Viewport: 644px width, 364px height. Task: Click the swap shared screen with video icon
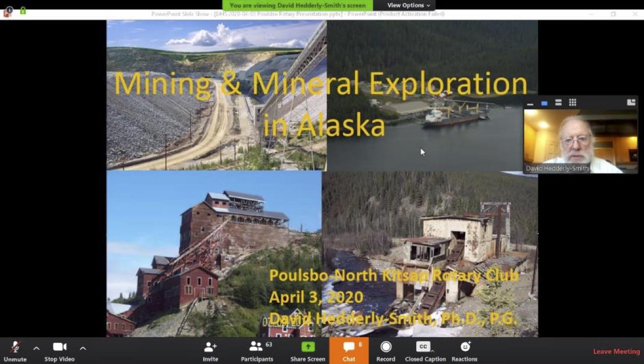[631, 103]
